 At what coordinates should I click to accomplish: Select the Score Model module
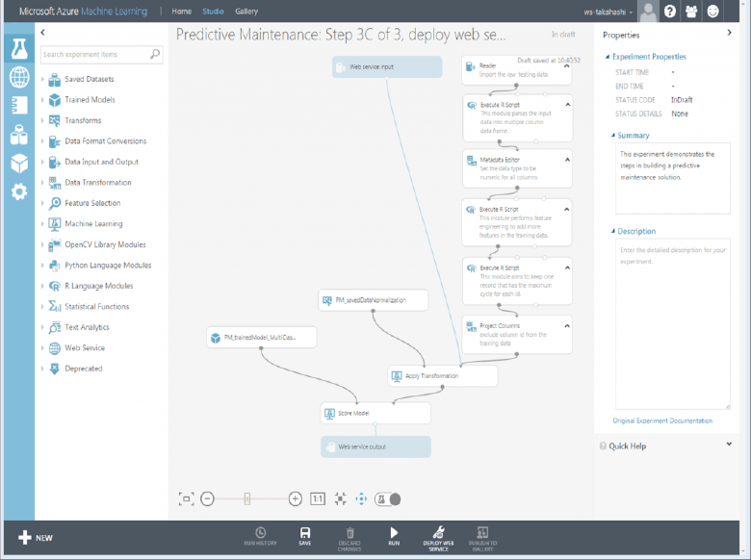(x=375, y=413)
